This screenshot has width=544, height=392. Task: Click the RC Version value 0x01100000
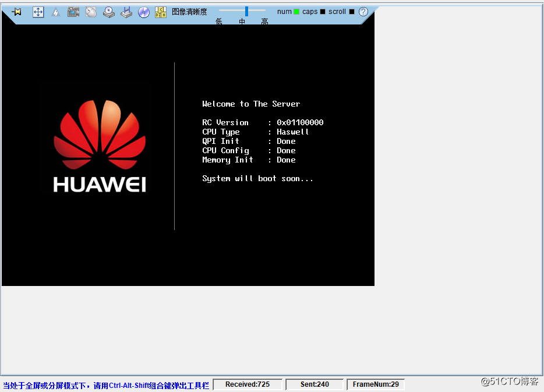point(300,122)
